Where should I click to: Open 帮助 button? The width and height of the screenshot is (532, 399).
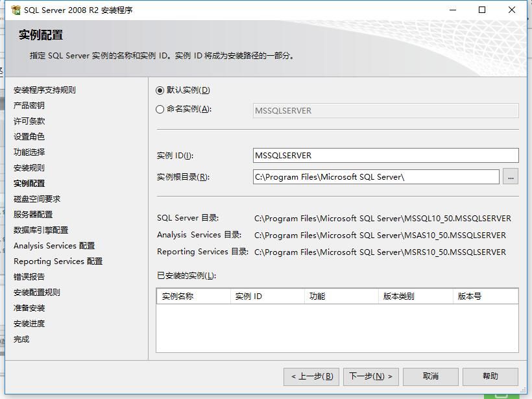coord(490,376)
